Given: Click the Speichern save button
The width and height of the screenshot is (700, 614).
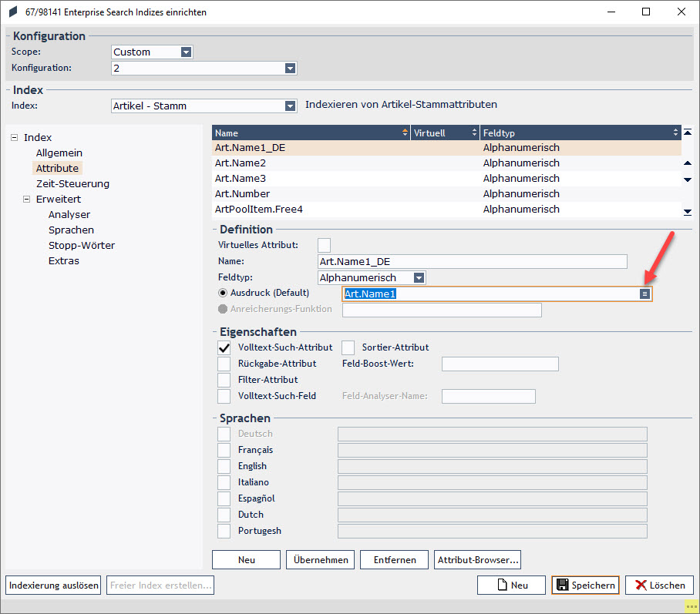Looking at the screenshot, I should click(x=585, y=585).
